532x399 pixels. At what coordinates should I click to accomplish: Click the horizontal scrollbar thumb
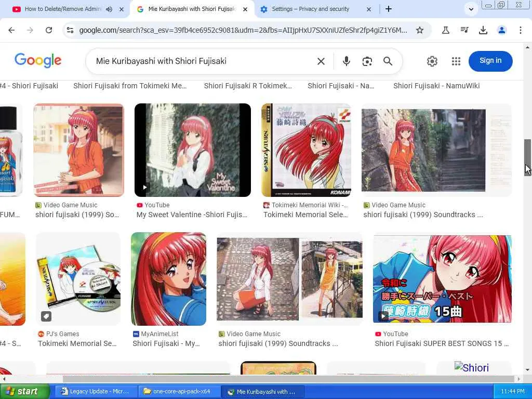click(x=288, y=379)
